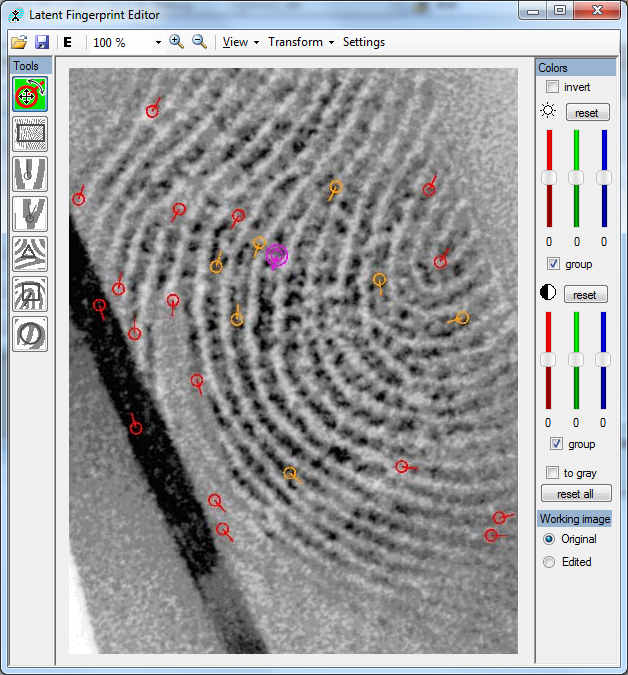Select the minutia move/rotate tool

[30, 94]
